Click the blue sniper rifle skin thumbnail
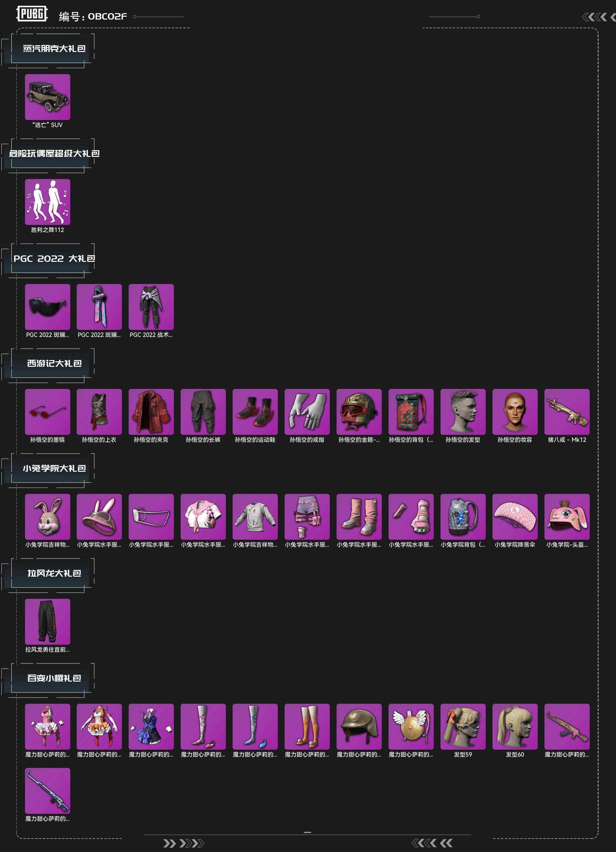 click(x=47, y=791)
